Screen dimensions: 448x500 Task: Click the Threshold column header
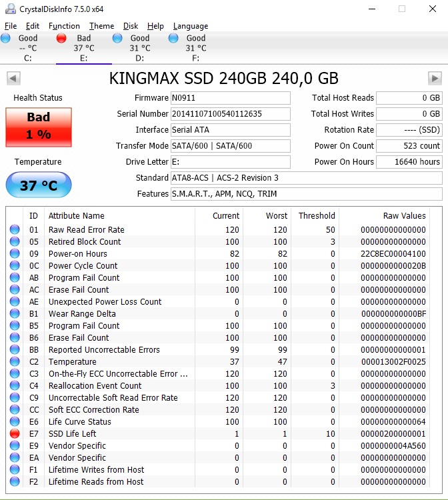click(315, 216)
